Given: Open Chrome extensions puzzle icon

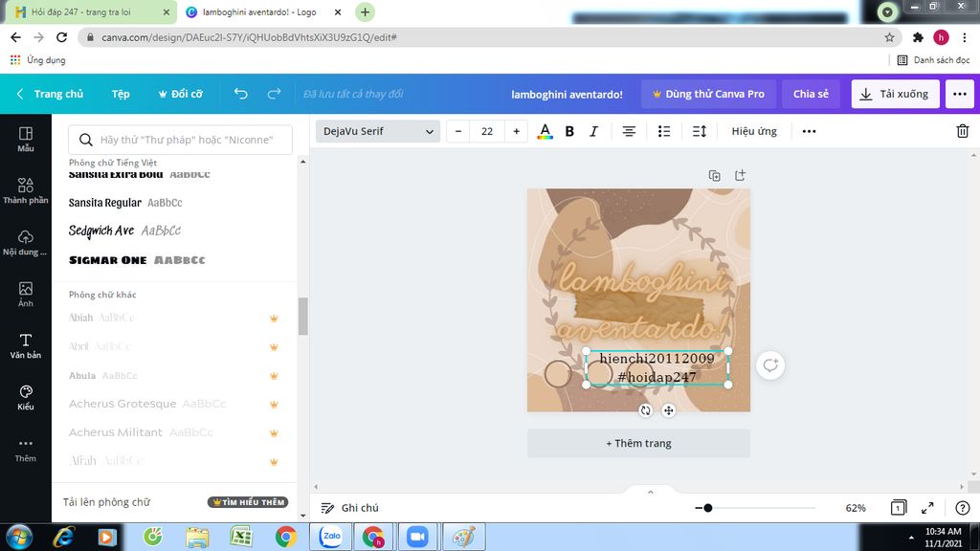Looking at the screenshot, I should 918,37.
